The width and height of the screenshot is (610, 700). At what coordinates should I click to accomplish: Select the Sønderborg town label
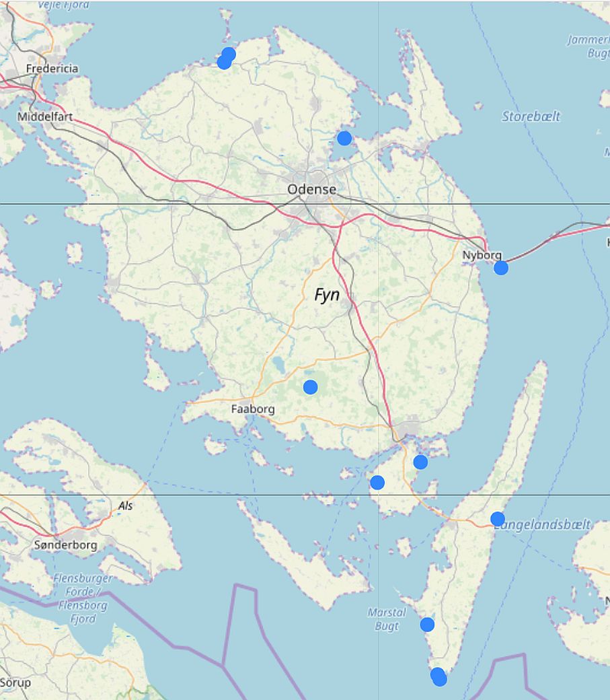click(65, 545)
